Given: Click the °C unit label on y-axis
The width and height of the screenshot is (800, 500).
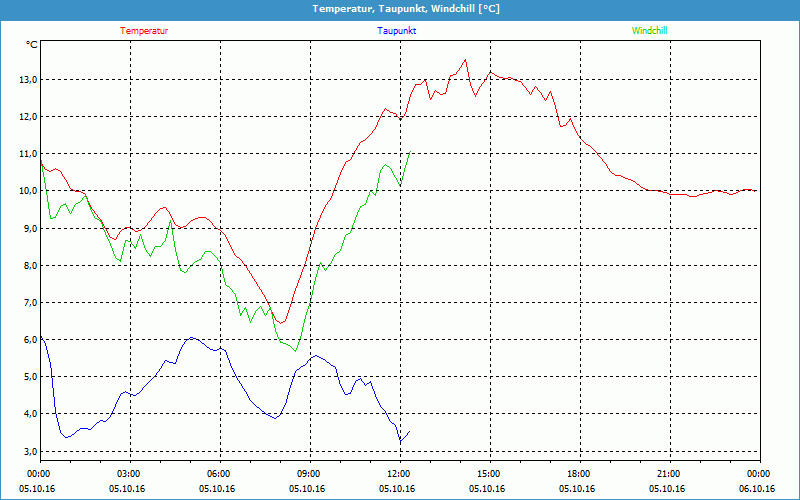Looking at the screenshot, I should point(31,45).
